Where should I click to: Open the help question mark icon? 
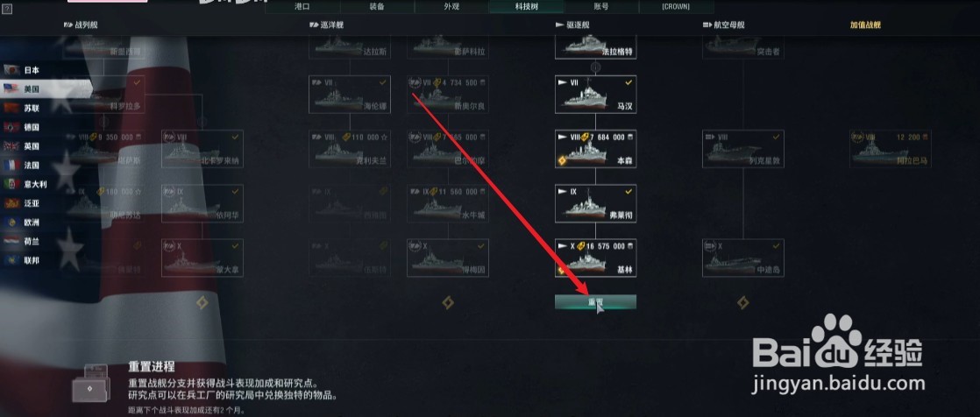7,11
